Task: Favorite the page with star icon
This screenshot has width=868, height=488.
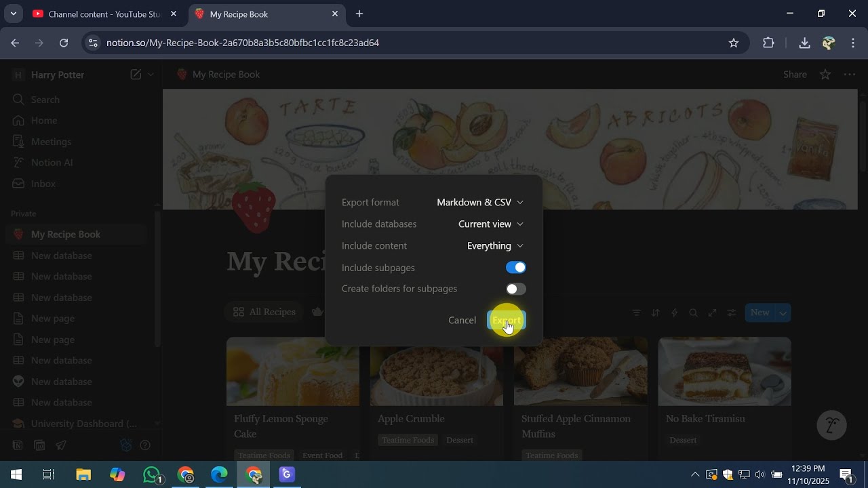Action: click(825, 75)
